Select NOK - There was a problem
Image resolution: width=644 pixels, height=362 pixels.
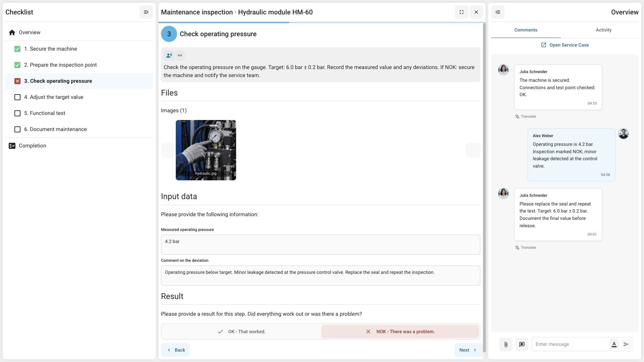click(x=400, y=331)
